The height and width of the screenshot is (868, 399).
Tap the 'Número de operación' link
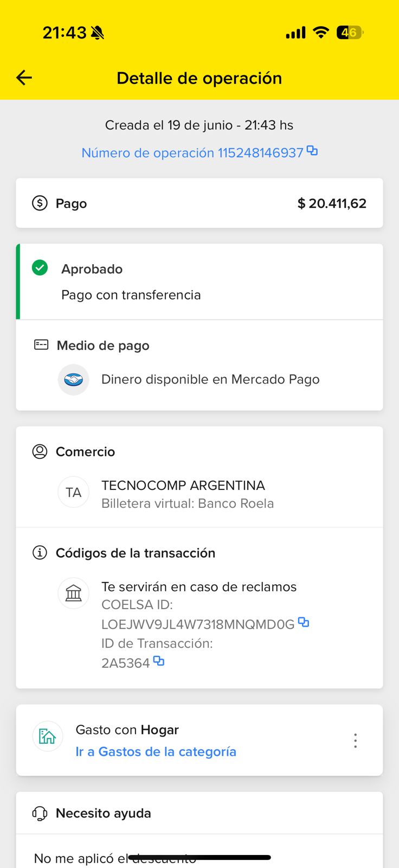192,153
